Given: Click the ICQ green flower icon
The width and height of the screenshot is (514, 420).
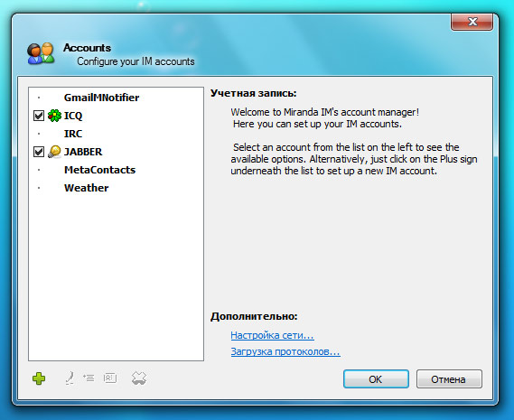Looking at the screenshot, I should coord(54,116).
